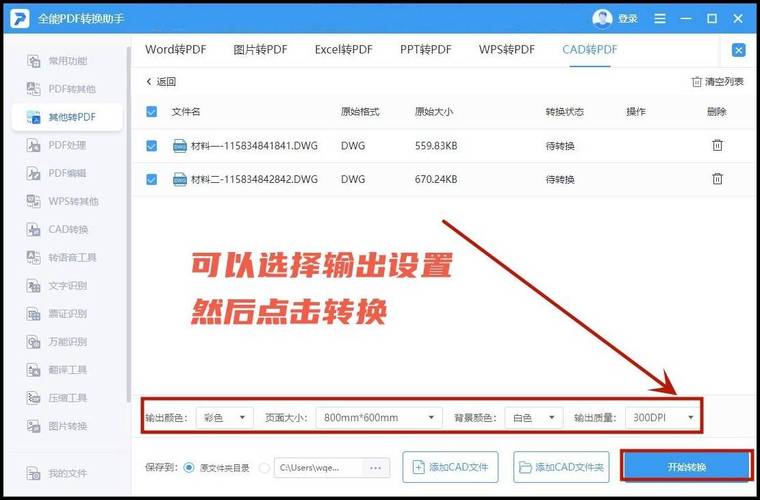This screenshot has width=760, height=500.
Task: Open 压缩工具 in the sidebar
Action: pyautogui.click(x=56, y=398)
